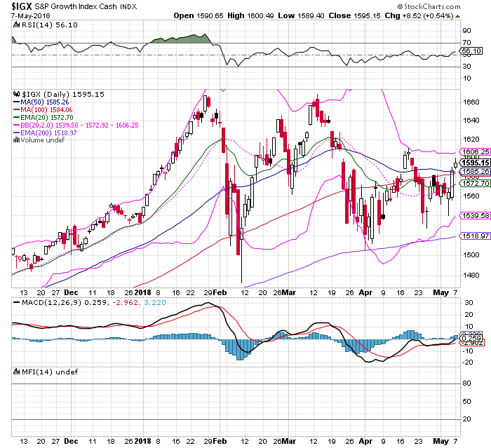Click the Mar label on price chart axis
This screenshot has width=491, height=448.
coord(289,293)
